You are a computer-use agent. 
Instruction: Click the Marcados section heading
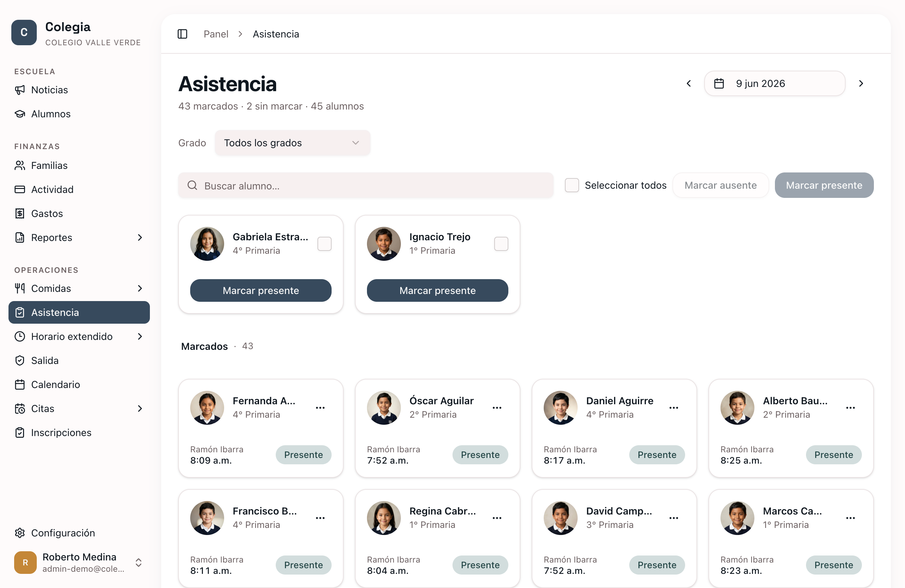(x=205, y=346)
